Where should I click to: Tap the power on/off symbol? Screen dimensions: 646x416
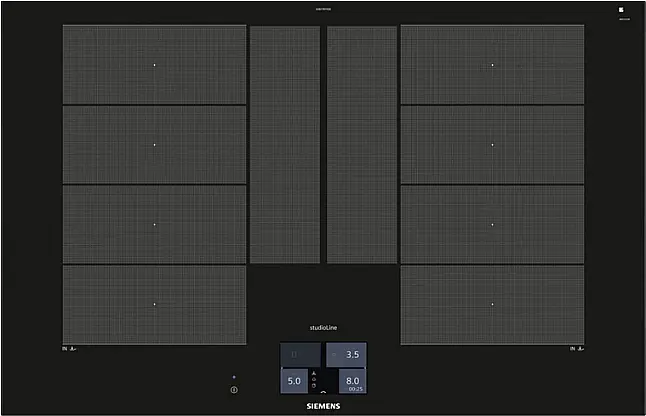[x=234, y=390]
